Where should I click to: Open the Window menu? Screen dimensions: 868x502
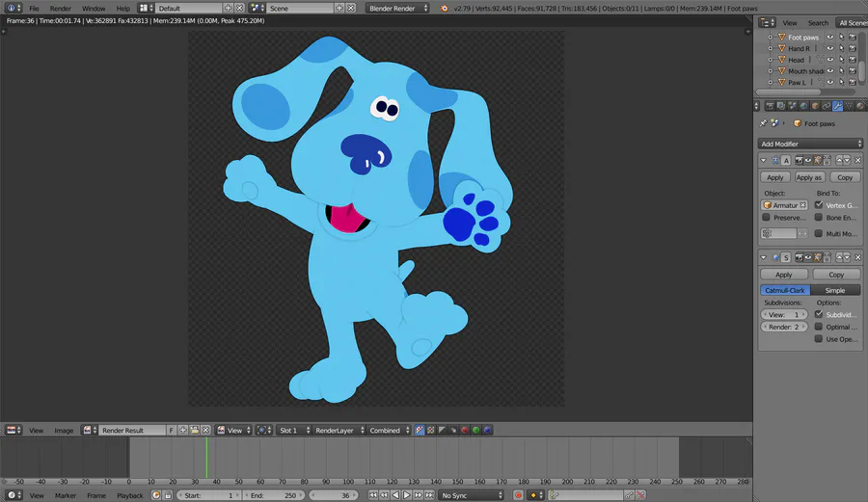(94, 8)
